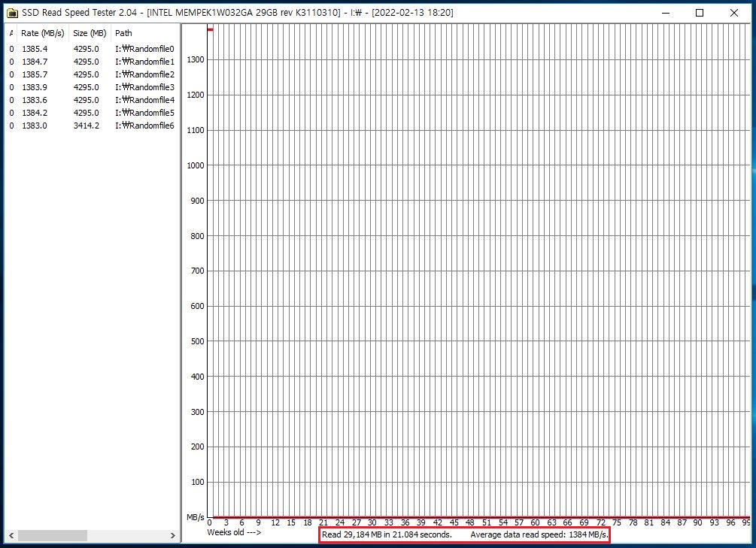
Task: Minimize the SSD Read Speed Tester window
Action: pos(666,13)
